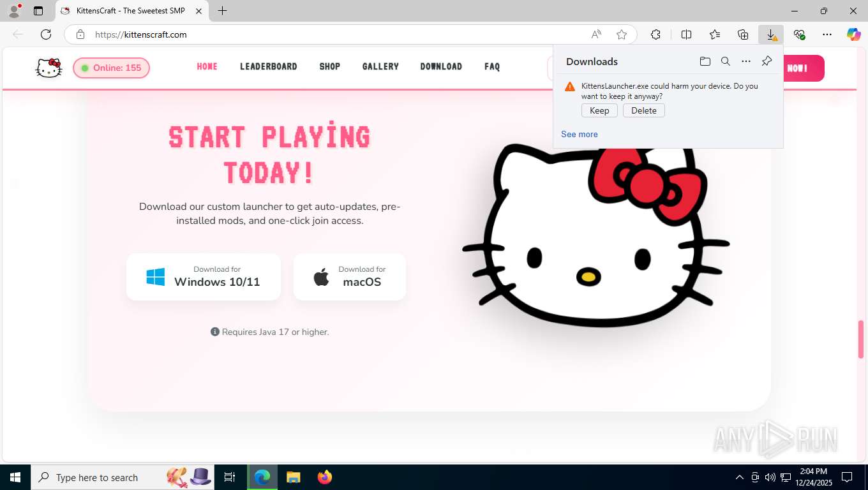Show hidden system tray icons

pyautogui.click(x=740, y=477)
